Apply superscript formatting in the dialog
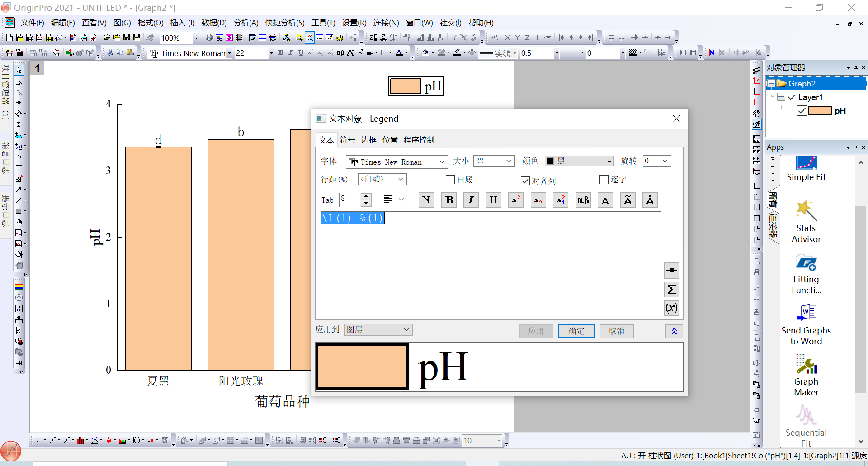The width and height of the screenshot is (868, 466). (516, 200)
